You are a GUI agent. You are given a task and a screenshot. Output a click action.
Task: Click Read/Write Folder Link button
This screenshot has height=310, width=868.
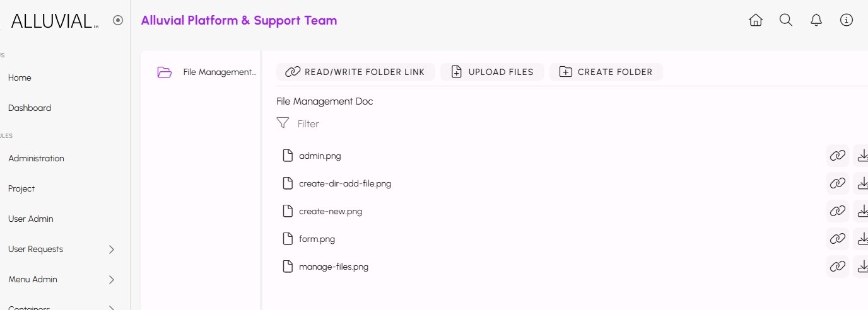(x=355, y=72)
